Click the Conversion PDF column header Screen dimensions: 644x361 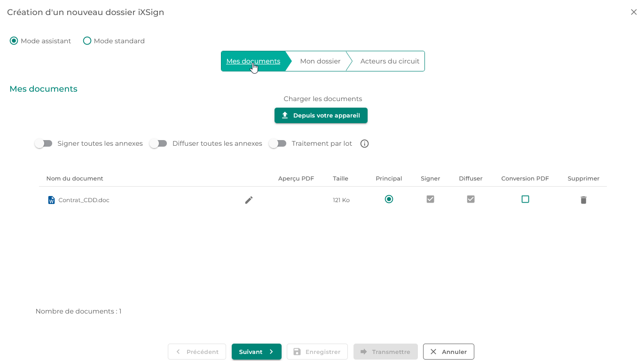[525, 179]
